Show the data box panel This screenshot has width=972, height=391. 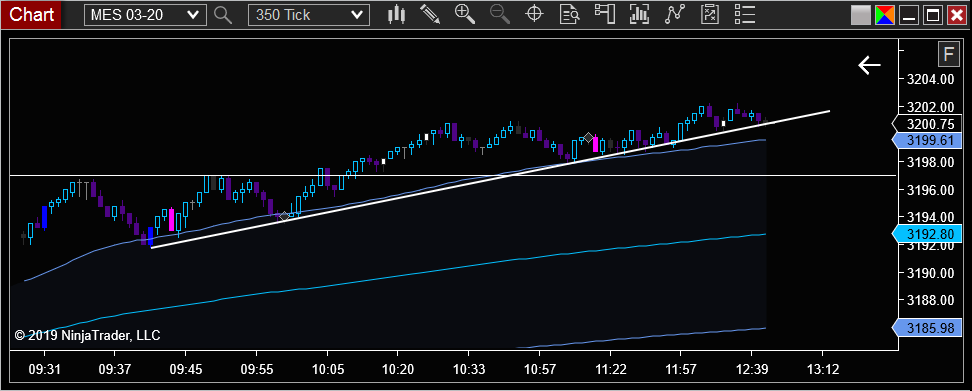coord(569,15)
